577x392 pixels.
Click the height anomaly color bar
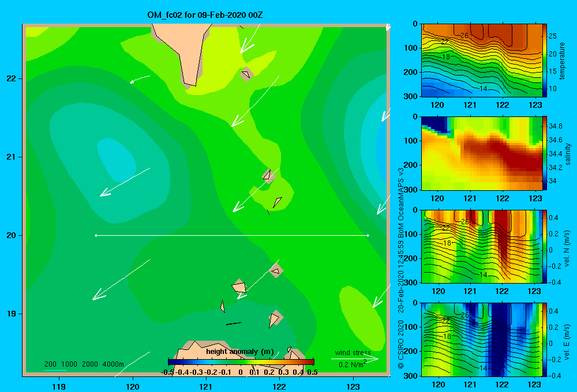click(x=241, y=362)
